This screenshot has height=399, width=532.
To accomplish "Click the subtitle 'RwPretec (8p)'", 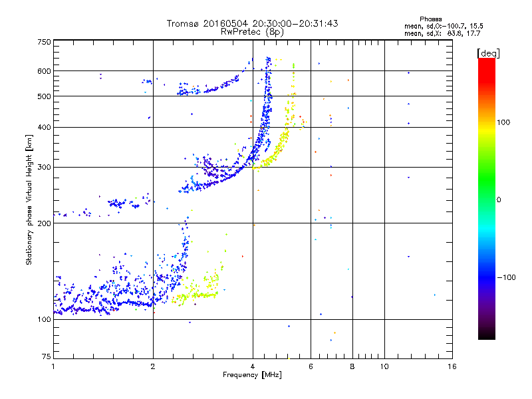I will pos(252,32).
